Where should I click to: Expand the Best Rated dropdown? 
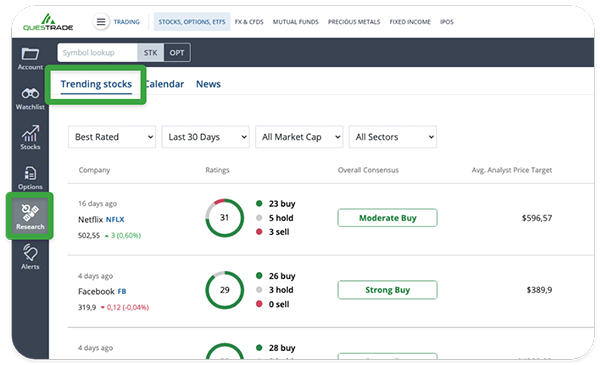pyautogui.click(x=112, y=137)
